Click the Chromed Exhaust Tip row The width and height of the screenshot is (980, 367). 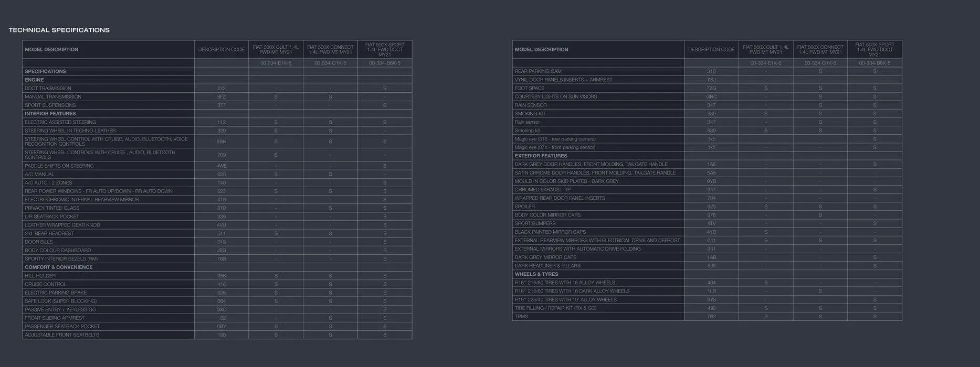(542, 190)
